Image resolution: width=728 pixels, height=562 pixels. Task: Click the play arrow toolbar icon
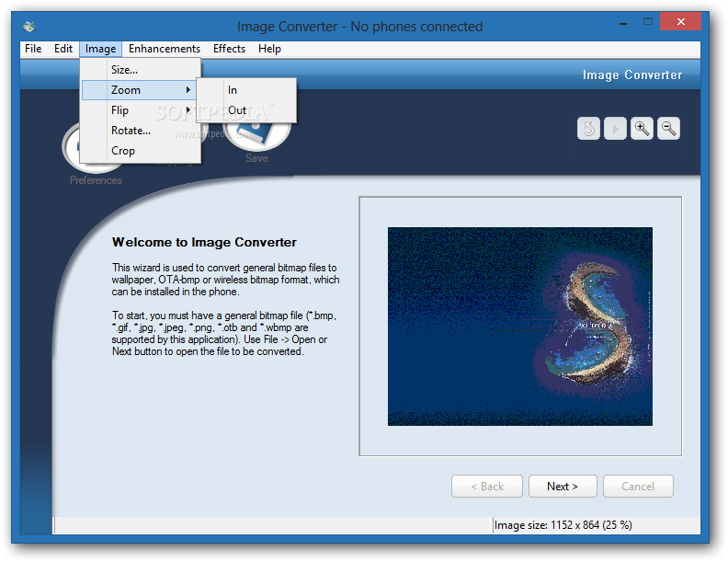pos(615,128)
